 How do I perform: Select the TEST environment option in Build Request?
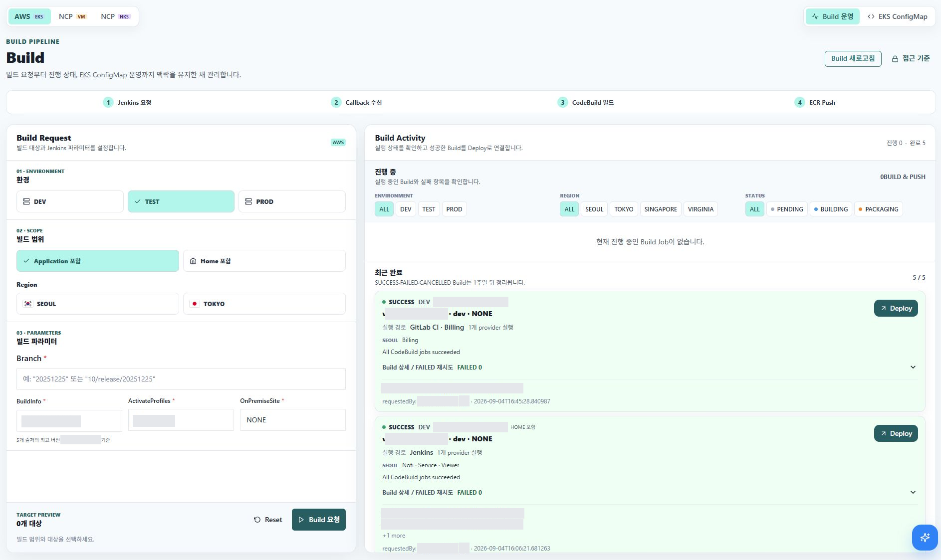[x=181, y=201]
